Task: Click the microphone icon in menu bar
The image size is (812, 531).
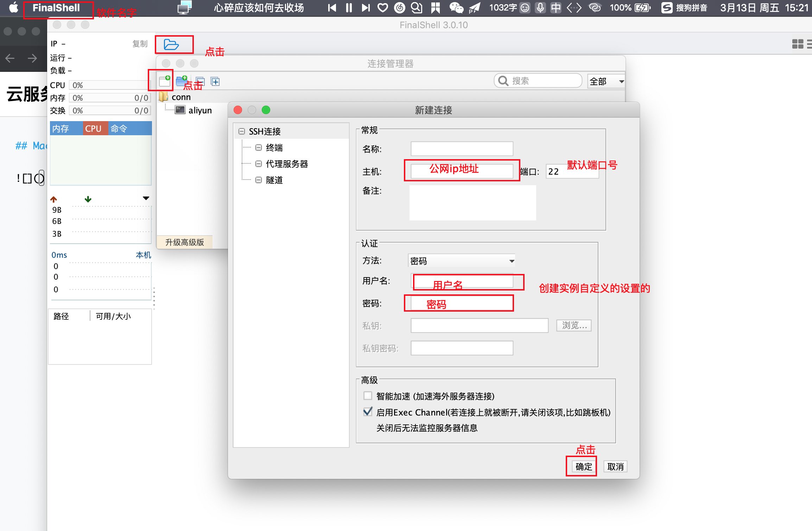Action: coord(540,8)
